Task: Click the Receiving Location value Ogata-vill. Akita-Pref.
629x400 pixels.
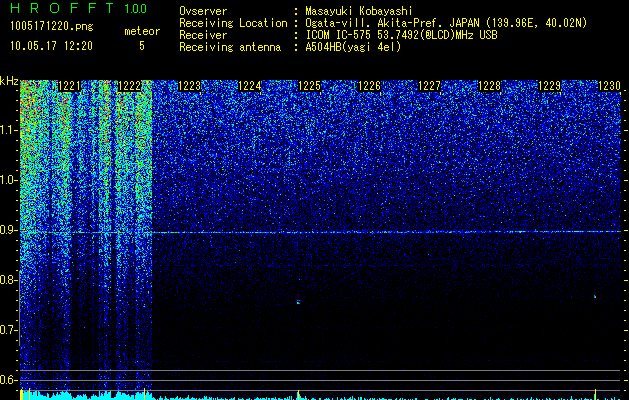Action: pyautogui.click(x=373, y=23)
